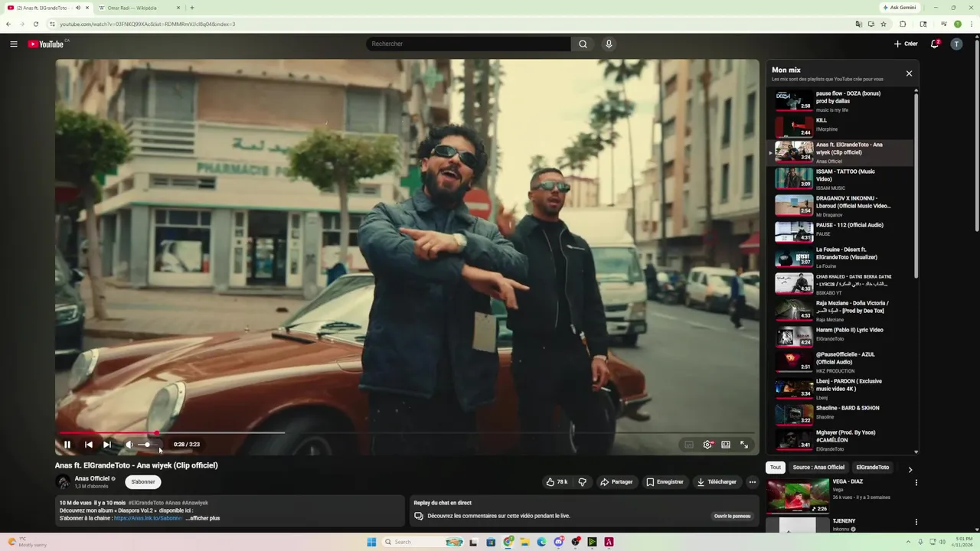Subscribe with S'abonner button

point(143,482)
